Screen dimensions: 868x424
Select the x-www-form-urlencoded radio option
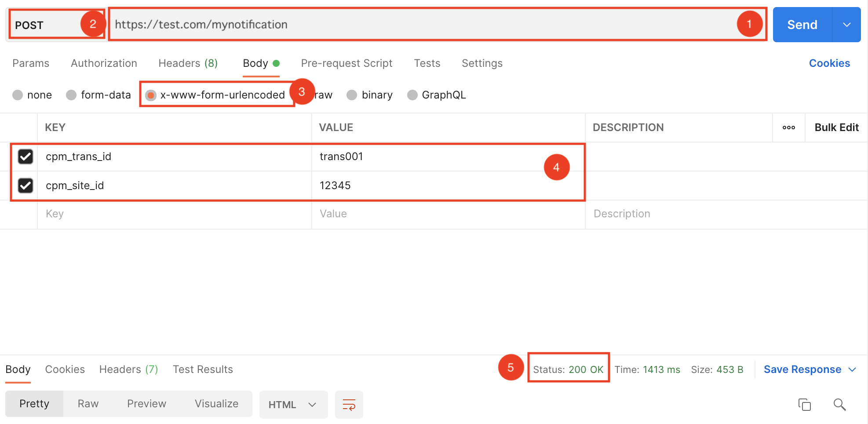151,95
